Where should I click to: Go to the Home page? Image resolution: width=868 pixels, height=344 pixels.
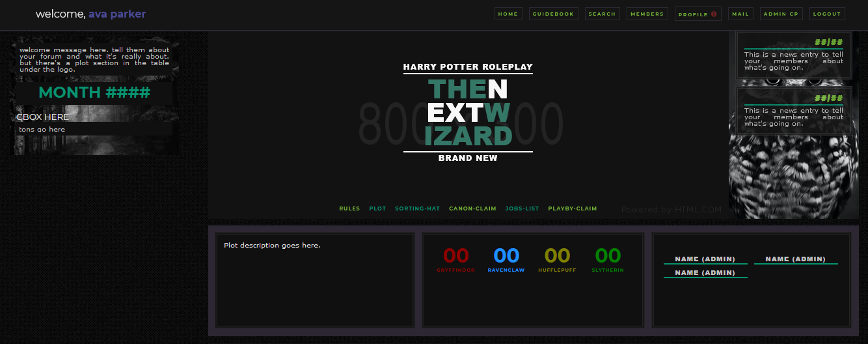click(x=508, y=14)
